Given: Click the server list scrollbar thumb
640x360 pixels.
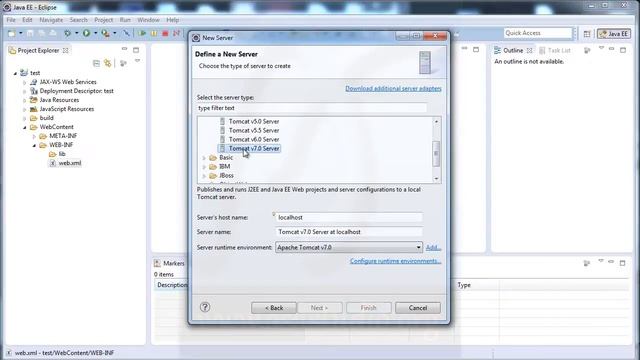Looking at the screenshot, I should [x=436, y=153].
